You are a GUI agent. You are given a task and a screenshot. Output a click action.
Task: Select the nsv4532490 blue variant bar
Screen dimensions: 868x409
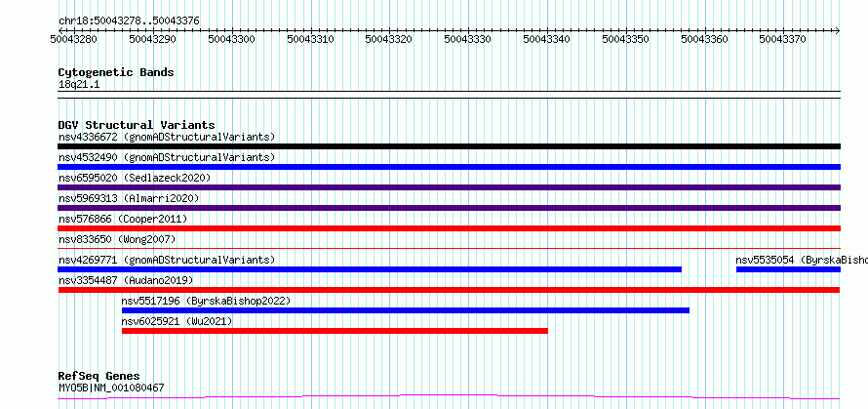point(449,167)
